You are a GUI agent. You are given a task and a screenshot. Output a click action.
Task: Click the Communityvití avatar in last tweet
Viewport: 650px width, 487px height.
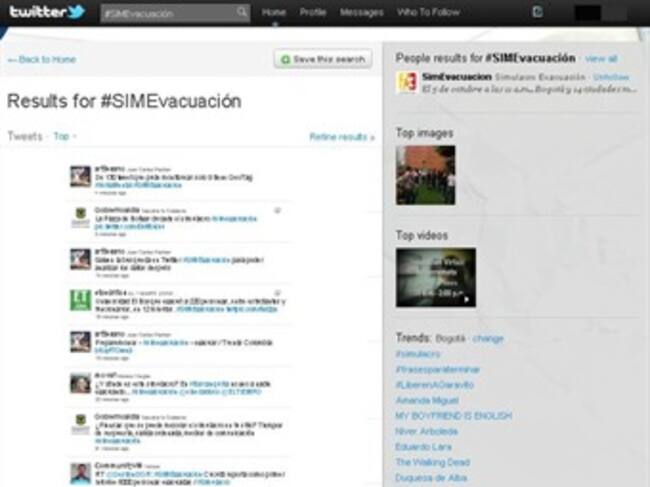(80, 472)
